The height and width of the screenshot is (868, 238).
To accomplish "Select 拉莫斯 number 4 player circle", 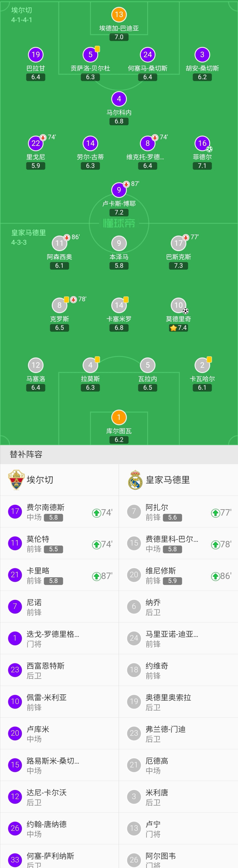I will point(90,365).
